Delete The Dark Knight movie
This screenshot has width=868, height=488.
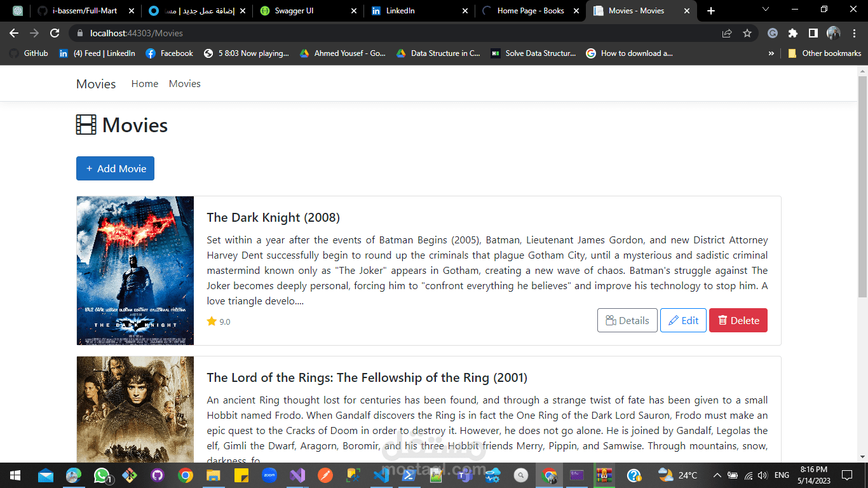[738, 320]
